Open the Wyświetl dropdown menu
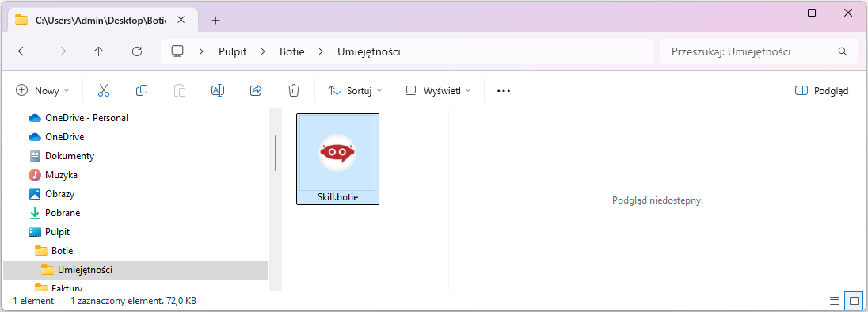 tap(439, 91)
